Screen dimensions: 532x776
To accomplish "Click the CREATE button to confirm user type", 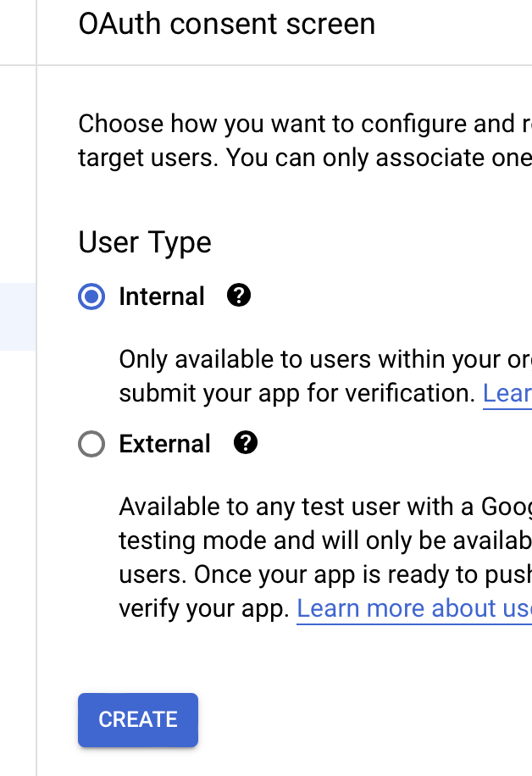I will pyautogui.click(x=137, y=719).
